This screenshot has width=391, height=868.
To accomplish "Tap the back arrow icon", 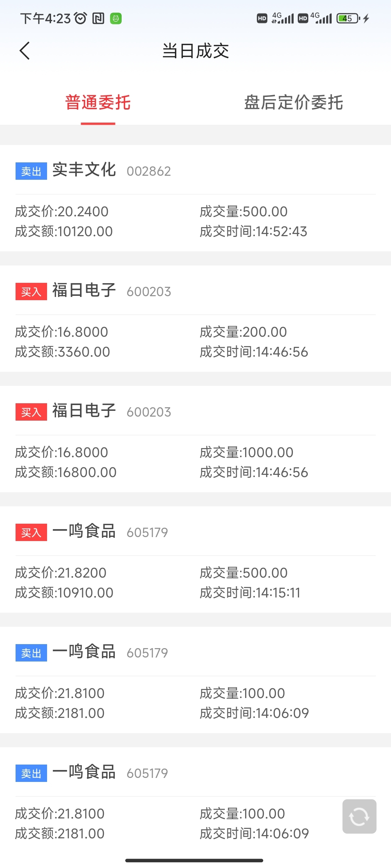I will pos(25,51).
